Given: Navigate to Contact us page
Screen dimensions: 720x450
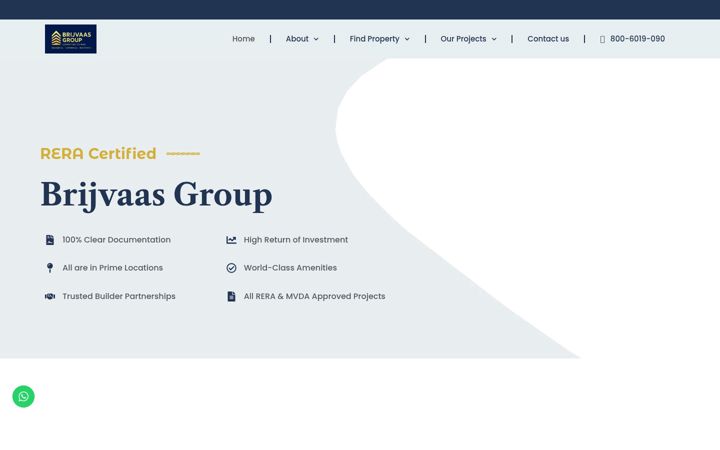Looking at the screenshot, I should (x=548, y=39).
